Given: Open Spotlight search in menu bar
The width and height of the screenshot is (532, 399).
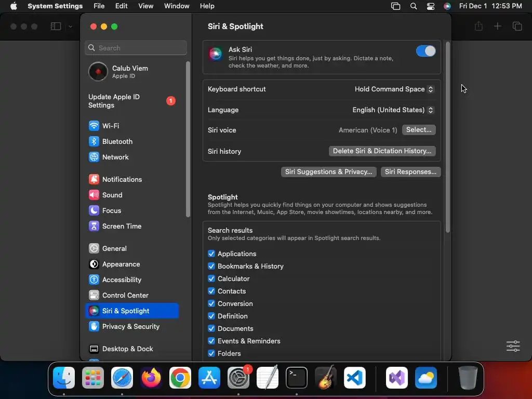Looking at the screenshot, I should [413, 6].
